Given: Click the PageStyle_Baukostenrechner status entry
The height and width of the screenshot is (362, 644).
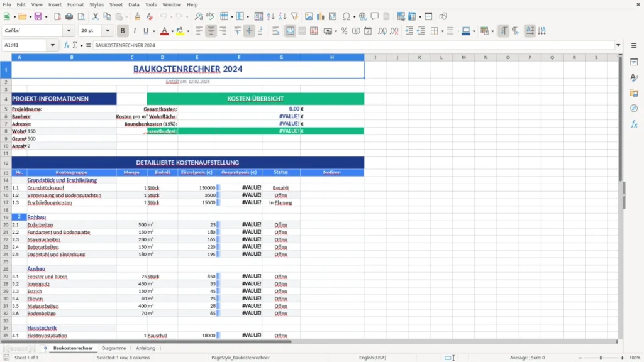Looking at the screenshot, I should tap(240, 358).
